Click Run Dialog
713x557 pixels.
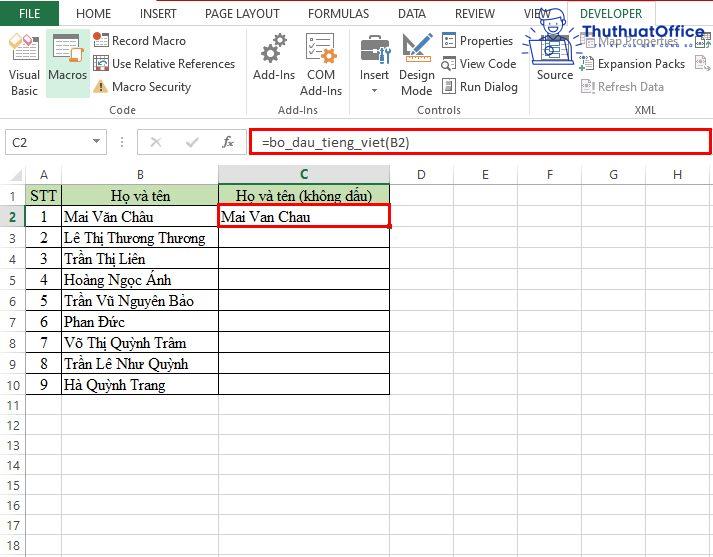480,86
